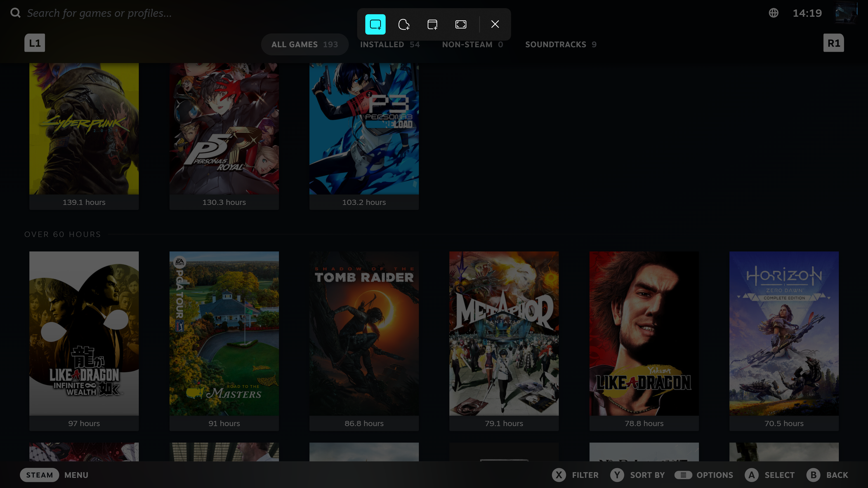
Task: Click the B button Back icon
Action: point(814,475)
